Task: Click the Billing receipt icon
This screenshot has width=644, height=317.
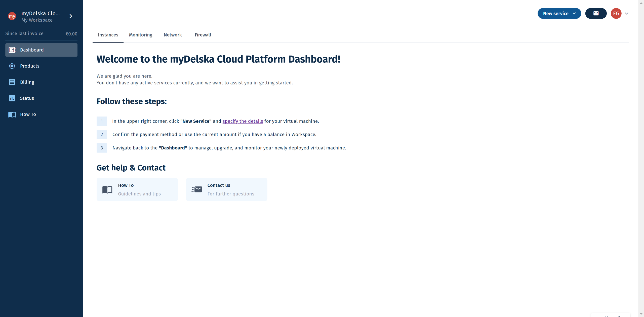Action: click(12, 82)
